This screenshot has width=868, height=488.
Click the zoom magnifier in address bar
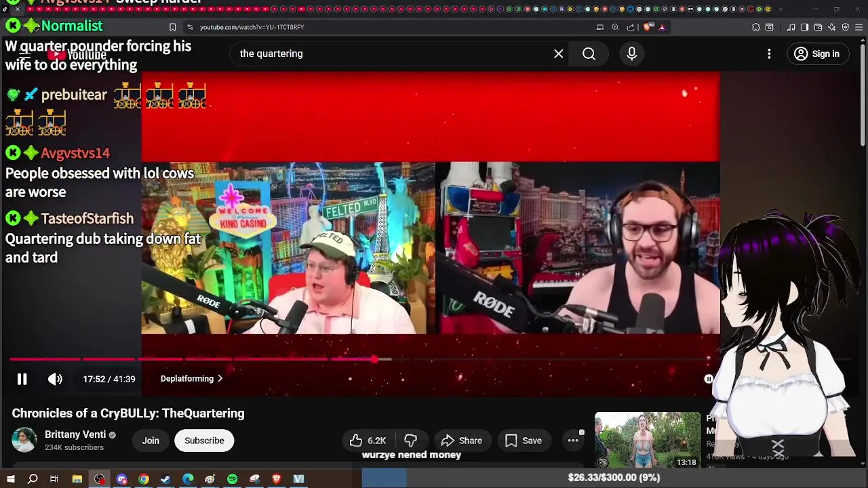click(615, 27)
